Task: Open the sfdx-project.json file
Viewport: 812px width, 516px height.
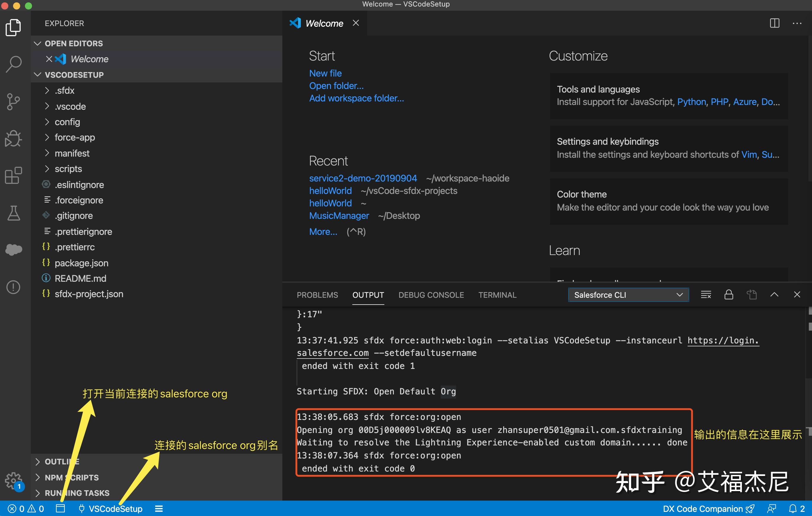Action: click(x=157, y=294)
